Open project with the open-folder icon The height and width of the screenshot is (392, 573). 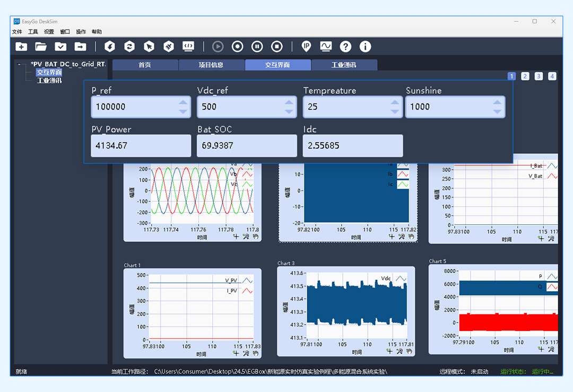[x=41, y=47]
